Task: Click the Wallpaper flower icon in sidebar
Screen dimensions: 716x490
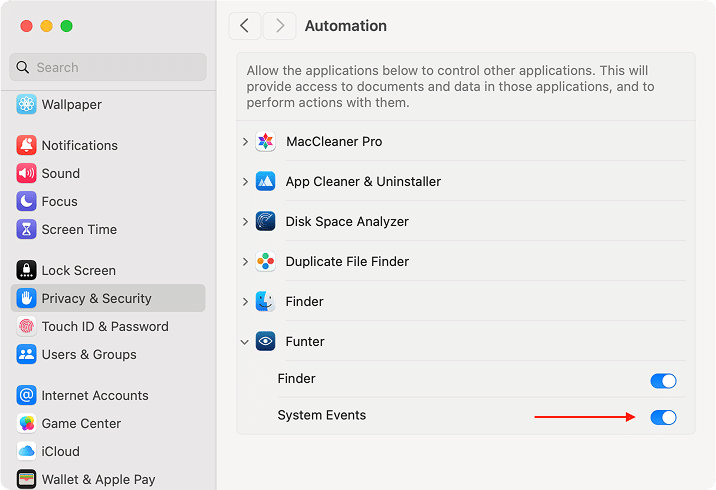Action: click(x=26, y=104)
